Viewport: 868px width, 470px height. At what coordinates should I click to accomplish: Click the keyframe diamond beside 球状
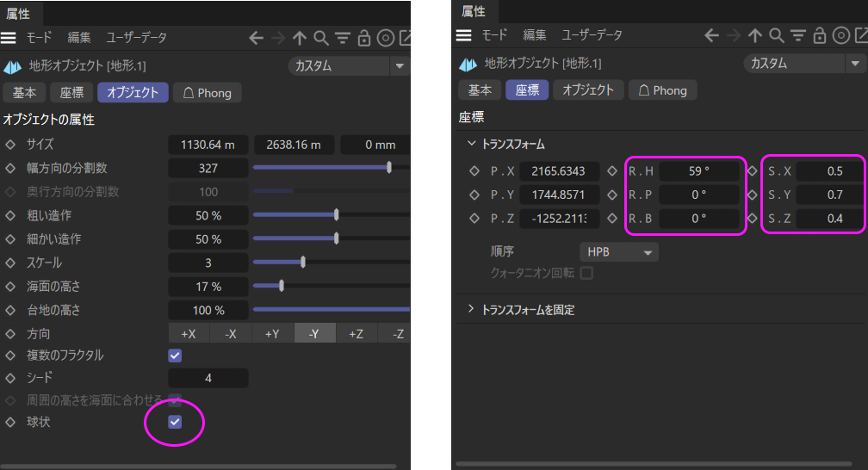pyautogui.click(x=10, y=422)
